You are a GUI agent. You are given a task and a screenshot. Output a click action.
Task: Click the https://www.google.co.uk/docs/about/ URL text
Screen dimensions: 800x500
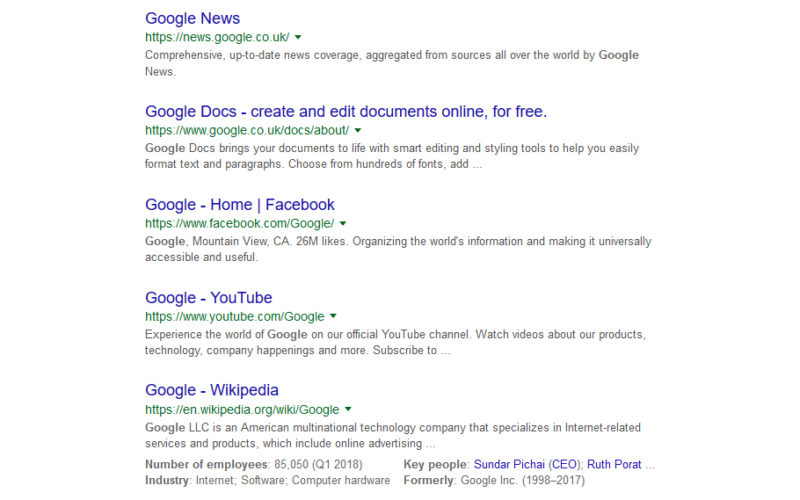point(247,131)
